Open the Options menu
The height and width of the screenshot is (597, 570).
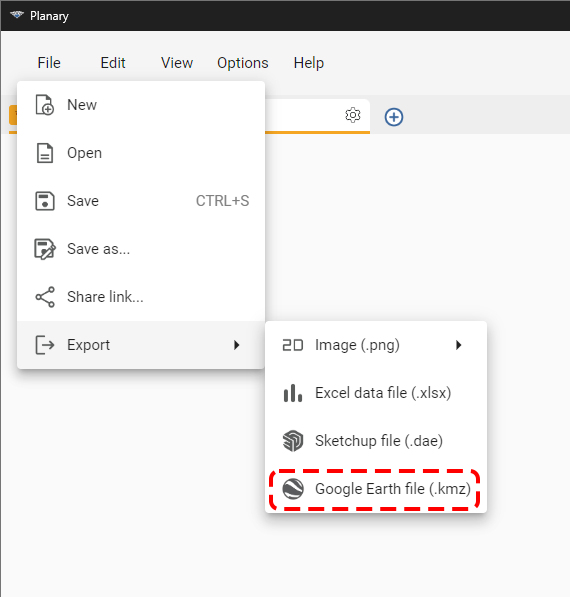[243, 63]
